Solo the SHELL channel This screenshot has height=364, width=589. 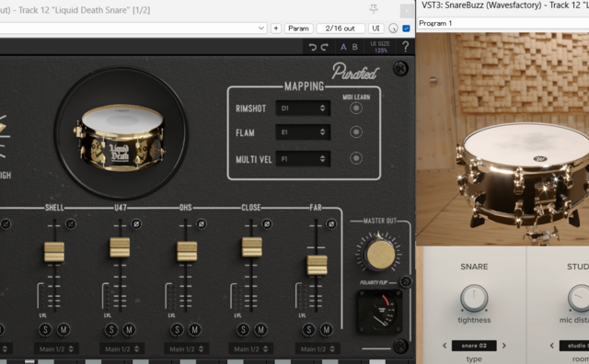(x=45, y=330)
